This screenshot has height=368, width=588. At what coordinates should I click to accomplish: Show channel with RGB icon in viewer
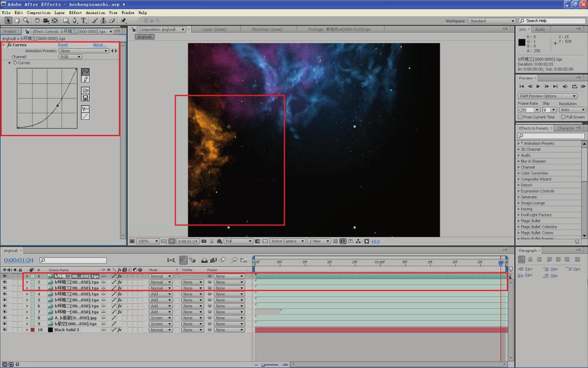(219, 241)
